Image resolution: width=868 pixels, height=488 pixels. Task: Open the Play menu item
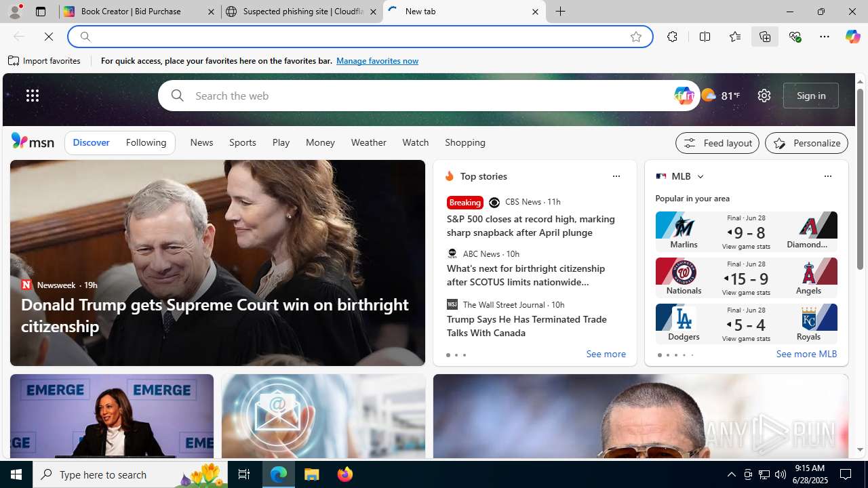(281, 142)
